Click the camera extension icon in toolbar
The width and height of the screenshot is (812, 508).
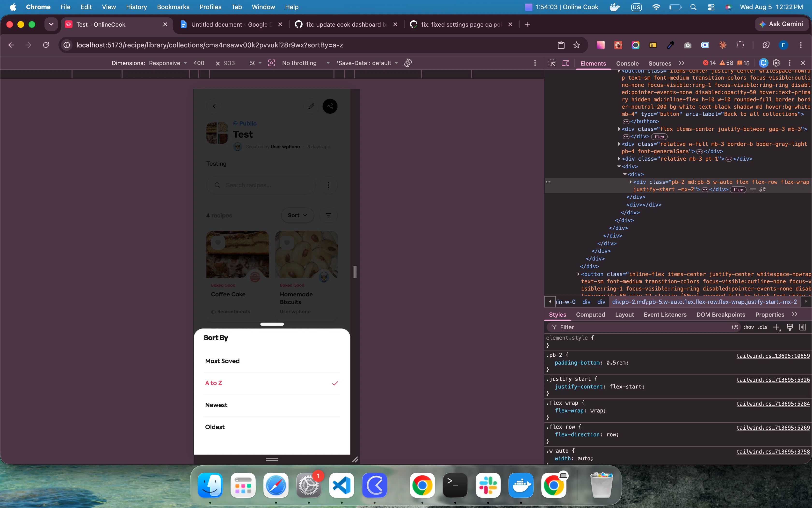click(x=688, y=45)
